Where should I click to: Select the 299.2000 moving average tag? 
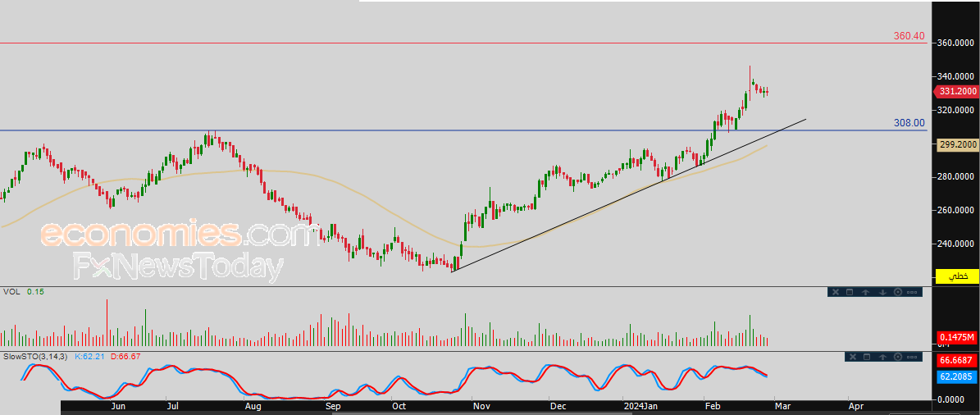click(958, 144)
